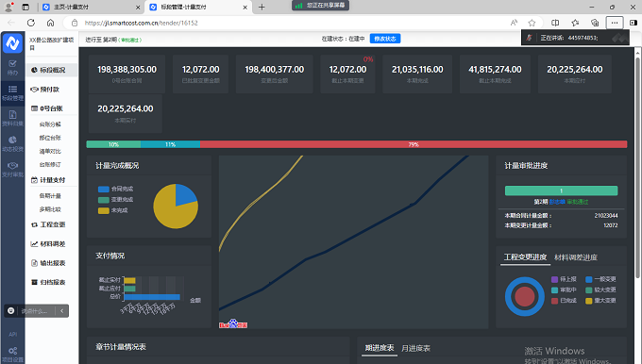The width and height of the screenshot is (642, 364).
Task: Open the 资料归集 document icon
Action: click(12, 118)
